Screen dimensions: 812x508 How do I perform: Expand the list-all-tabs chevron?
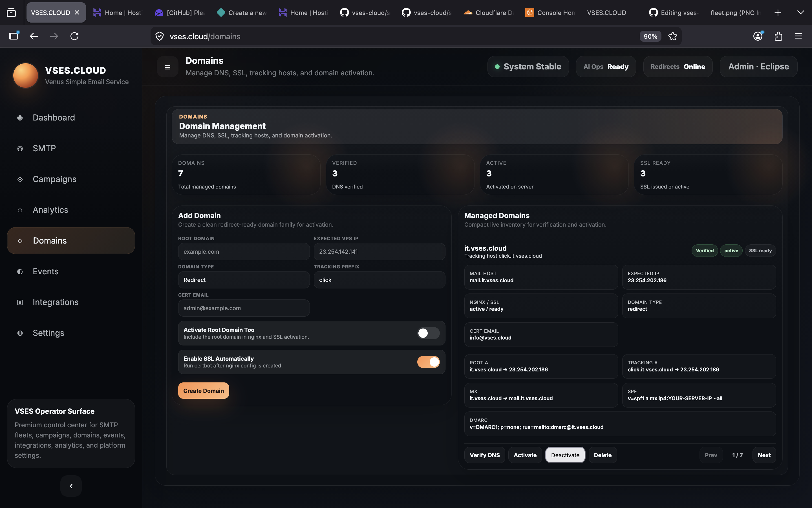(801, 12)
